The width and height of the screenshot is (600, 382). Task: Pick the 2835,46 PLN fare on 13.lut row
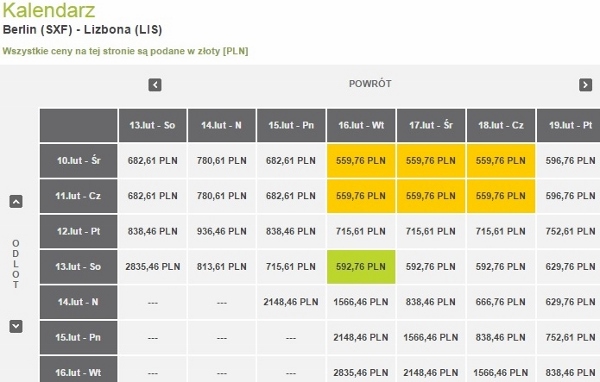[152, 267]
